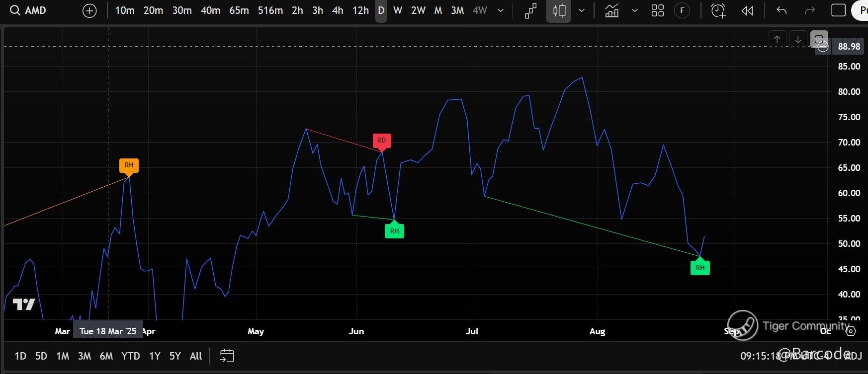
Task: Choose the 4h timeframe
Action: pos(338,10)
